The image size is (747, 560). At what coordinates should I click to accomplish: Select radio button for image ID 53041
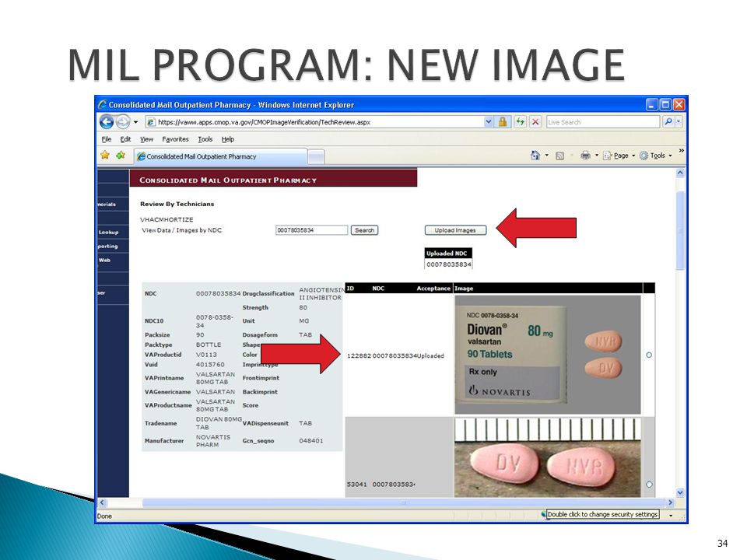649,485
